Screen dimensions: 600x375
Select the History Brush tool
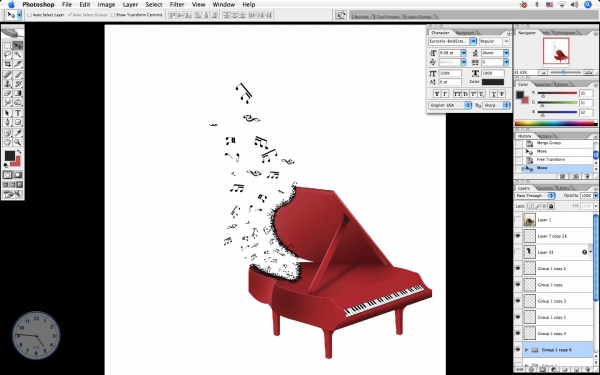pos(18,84)
